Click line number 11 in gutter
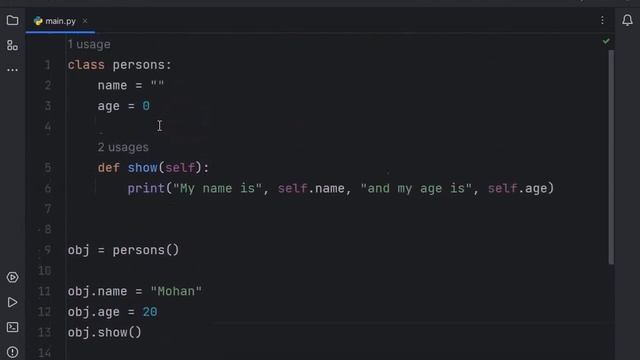This screenshot has height=360, width=640. click(x=44, y=291)
